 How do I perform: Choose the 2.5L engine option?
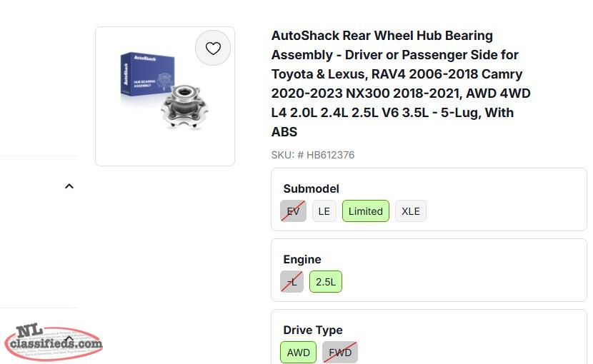[x=326, y=282]
